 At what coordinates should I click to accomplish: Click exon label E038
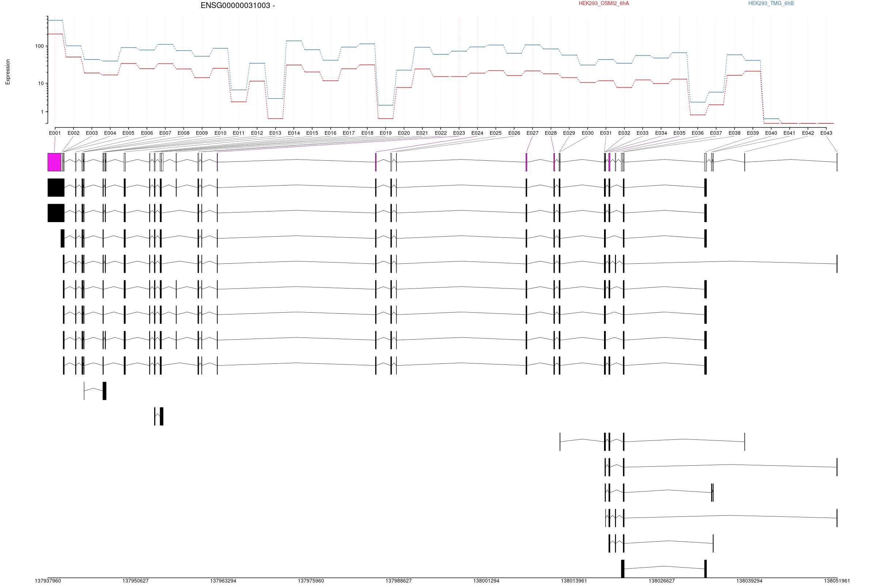[734, 133]
